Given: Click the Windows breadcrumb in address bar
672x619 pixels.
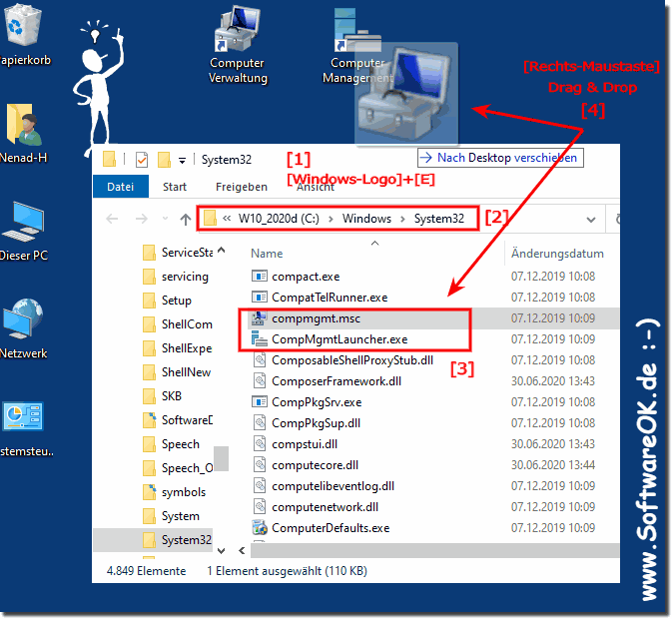Looking at the screenshot, I should tap(366, 219).
